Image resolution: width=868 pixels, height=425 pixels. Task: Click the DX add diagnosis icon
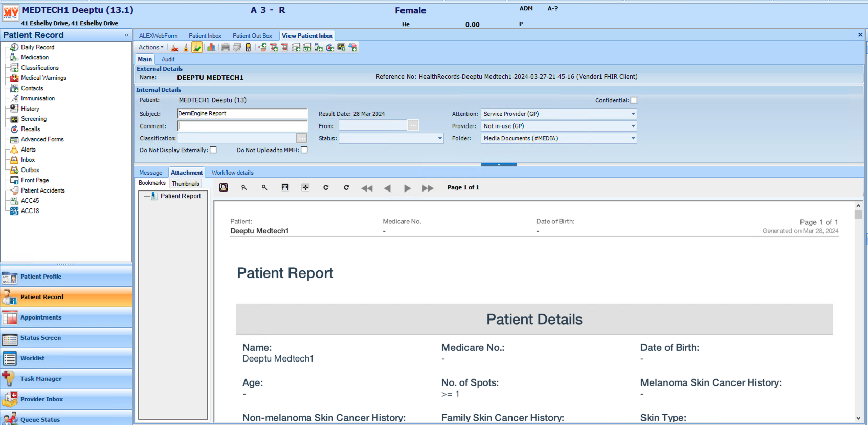pos(307,47)
